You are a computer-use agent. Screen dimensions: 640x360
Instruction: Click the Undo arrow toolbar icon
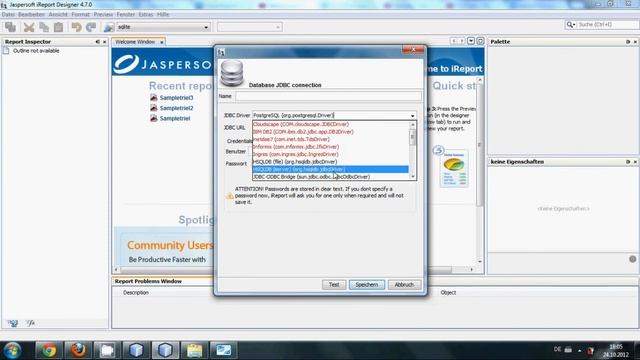point(76,27)
